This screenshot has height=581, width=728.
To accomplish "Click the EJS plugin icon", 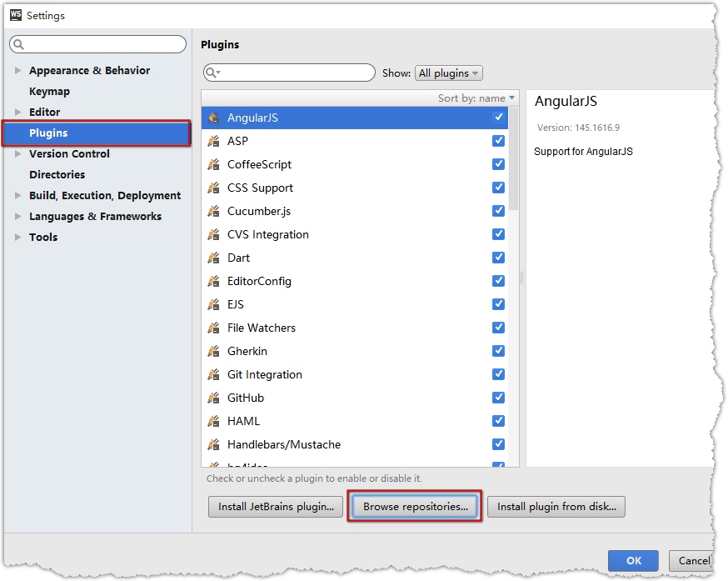I will [213, 304].
